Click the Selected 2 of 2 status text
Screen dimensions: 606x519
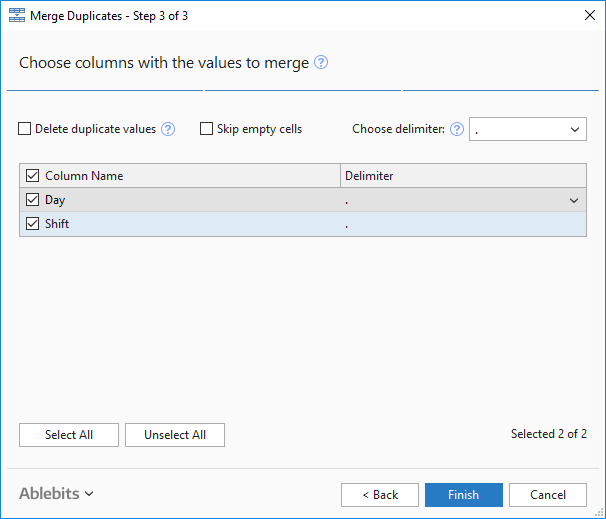[549, 434]
